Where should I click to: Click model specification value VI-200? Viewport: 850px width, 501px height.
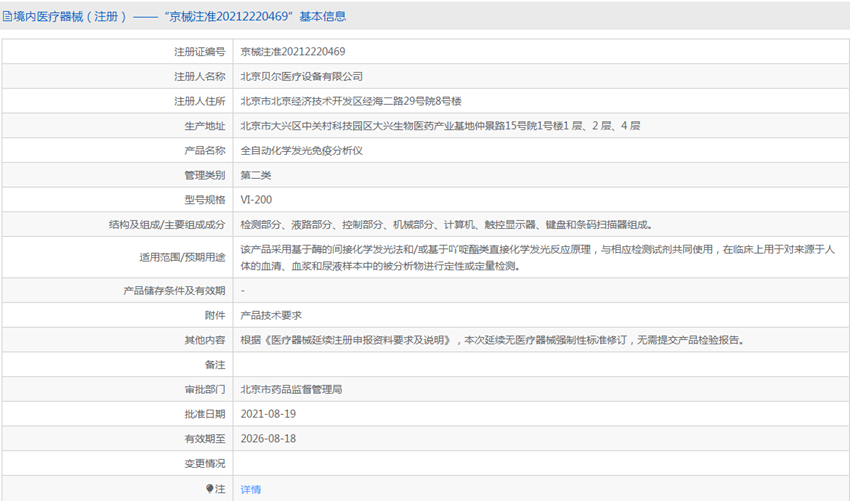[256, 200]
